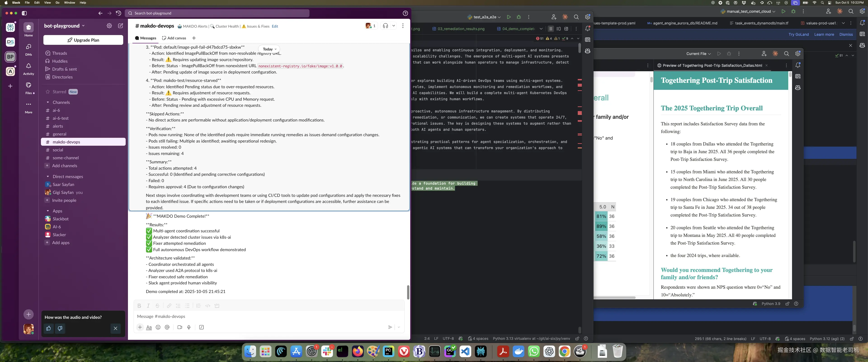Click the huddle headphones icon
Screen dimensions: 868x362
pos(385,26)
